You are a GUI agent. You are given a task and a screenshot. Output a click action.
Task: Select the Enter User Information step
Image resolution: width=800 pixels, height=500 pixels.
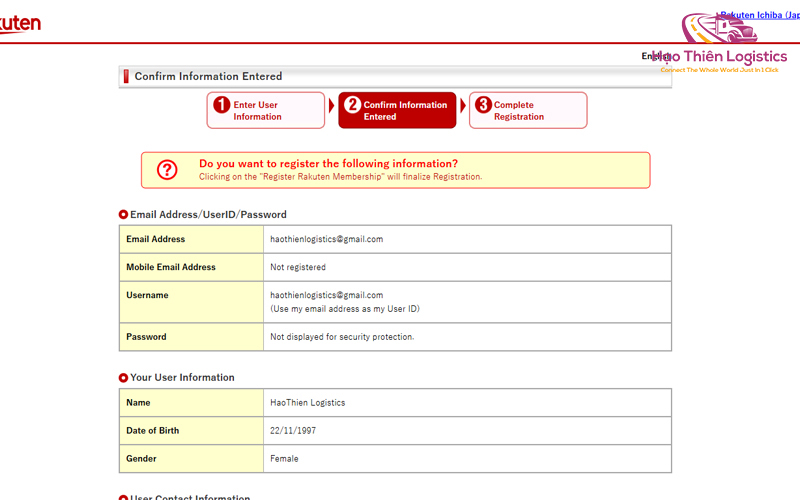(x=266, y=110)
